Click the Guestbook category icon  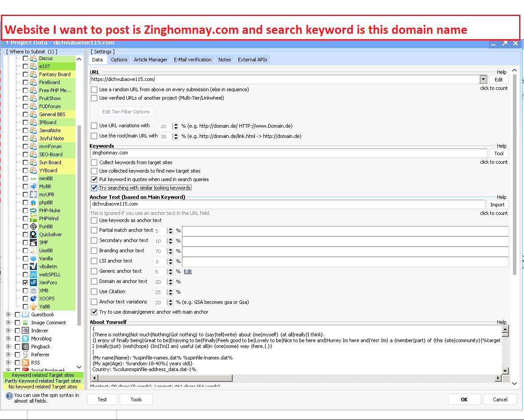25,315
